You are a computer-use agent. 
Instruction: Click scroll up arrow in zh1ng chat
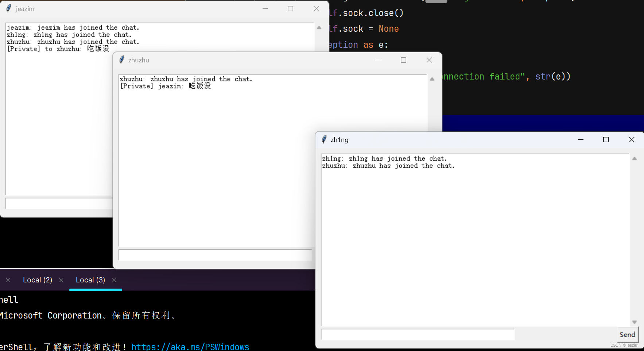coord(635,159)
